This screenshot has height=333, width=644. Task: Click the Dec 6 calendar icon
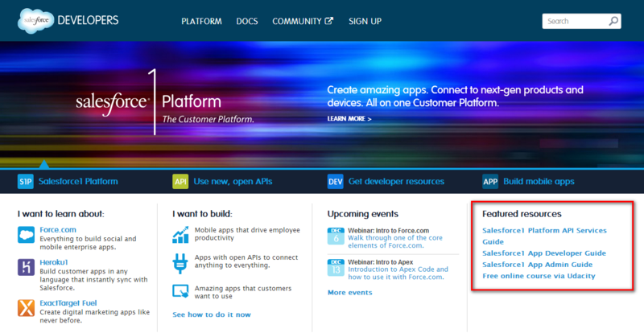click(336, 236)
